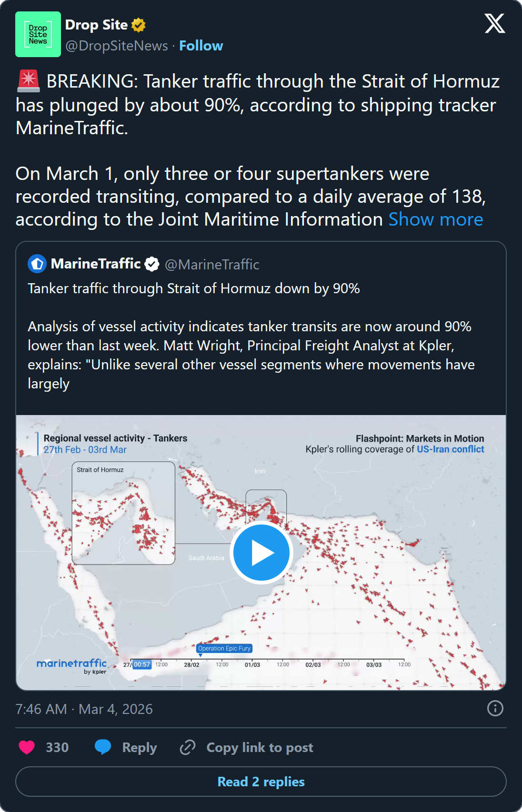Click the gold verified badge next to Drop Site
The height and width of the screenshot is (812, 522).
(138, 24)
